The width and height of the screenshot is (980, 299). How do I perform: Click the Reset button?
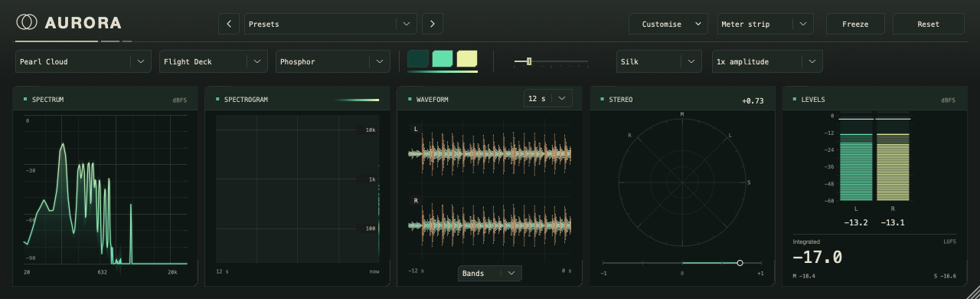tap(928, 24)
